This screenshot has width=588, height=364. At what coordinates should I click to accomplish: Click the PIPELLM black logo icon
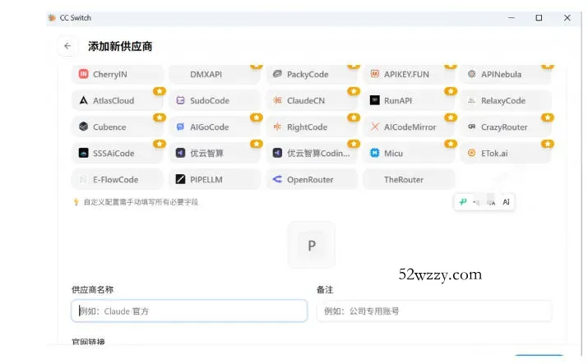180,179
